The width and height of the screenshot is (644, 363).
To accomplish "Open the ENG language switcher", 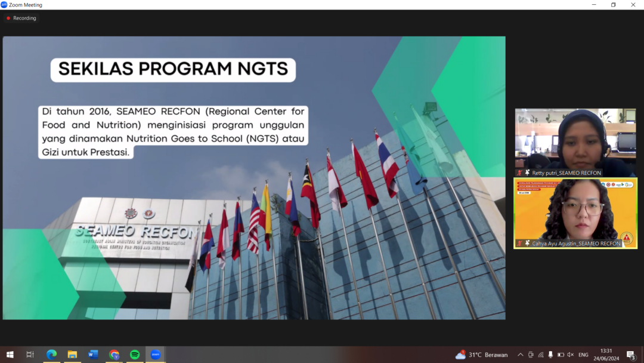I will click(x=584, y=355).
